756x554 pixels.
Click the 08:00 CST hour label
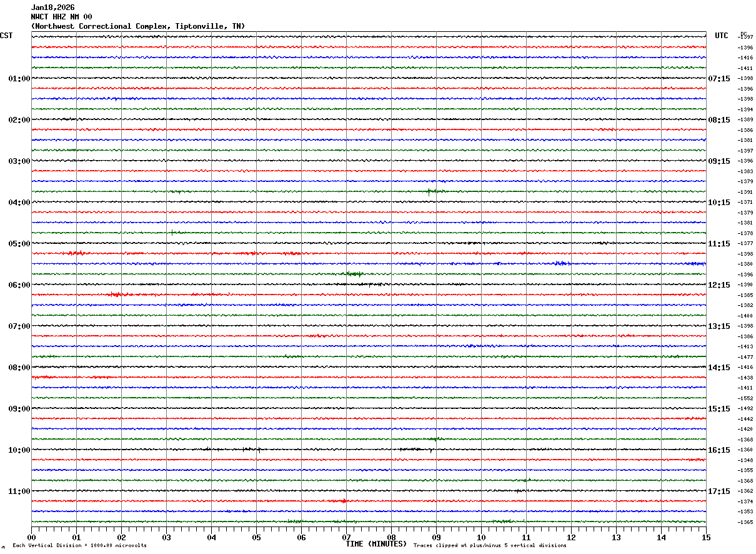coord(19,368)
